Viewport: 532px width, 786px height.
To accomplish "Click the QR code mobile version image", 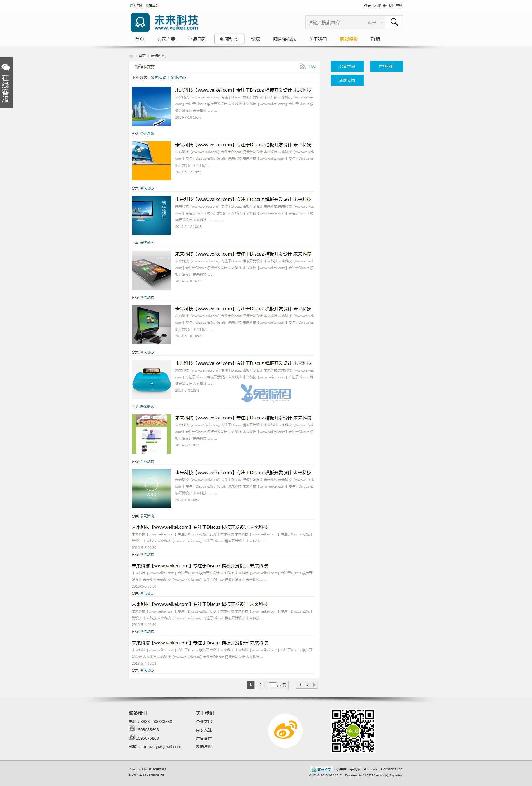I will (x=353, y=731).
